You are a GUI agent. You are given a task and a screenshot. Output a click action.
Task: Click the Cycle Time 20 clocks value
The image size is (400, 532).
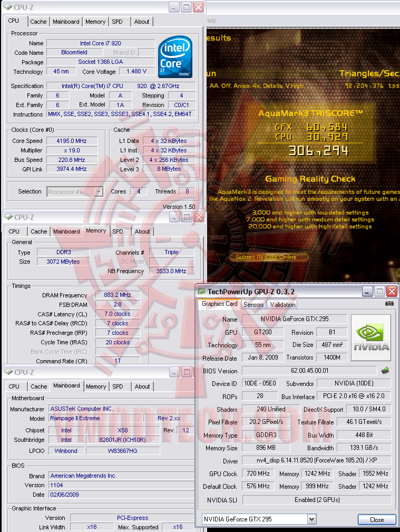click(x=118, y=342)
